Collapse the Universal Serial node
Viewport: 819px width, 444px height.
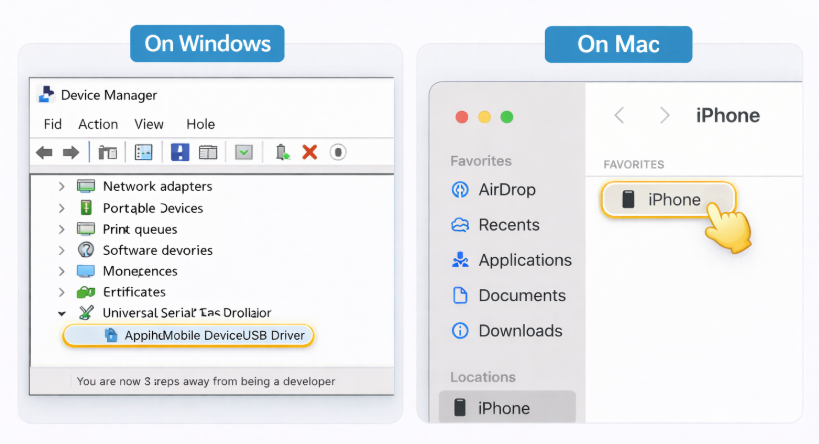(x=62, y=313)
